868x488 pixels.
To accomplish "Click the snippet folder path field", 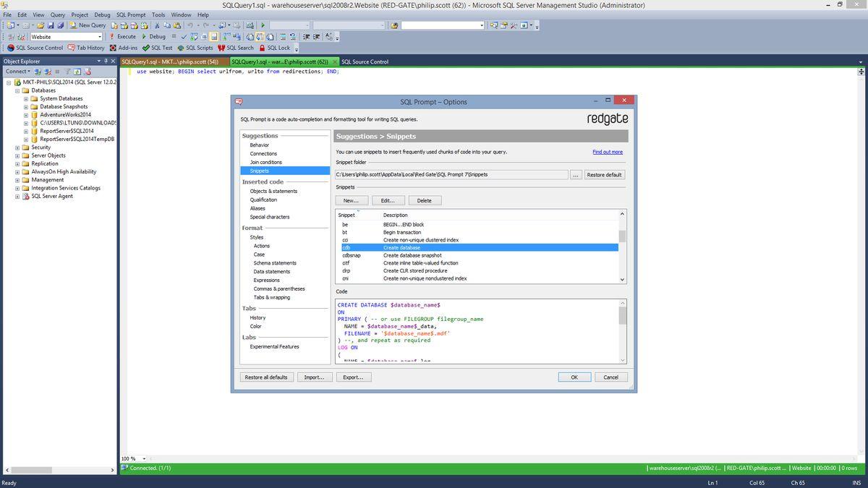I will [x=451, y=175].
